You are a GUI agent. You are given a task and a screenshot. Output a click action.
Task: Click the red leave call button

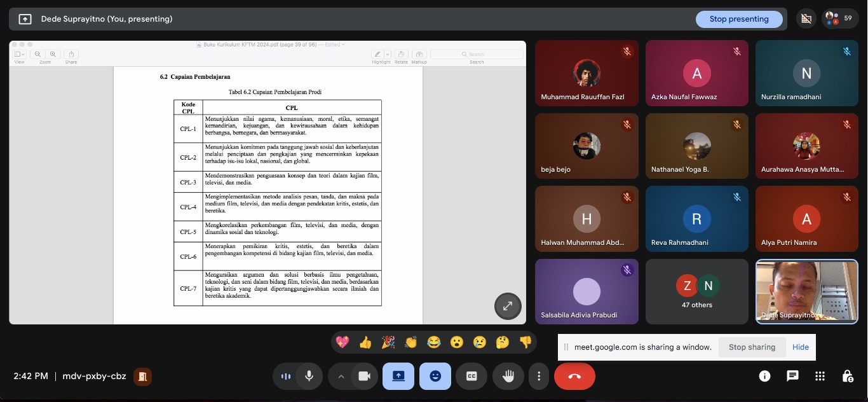coord(574,376)
